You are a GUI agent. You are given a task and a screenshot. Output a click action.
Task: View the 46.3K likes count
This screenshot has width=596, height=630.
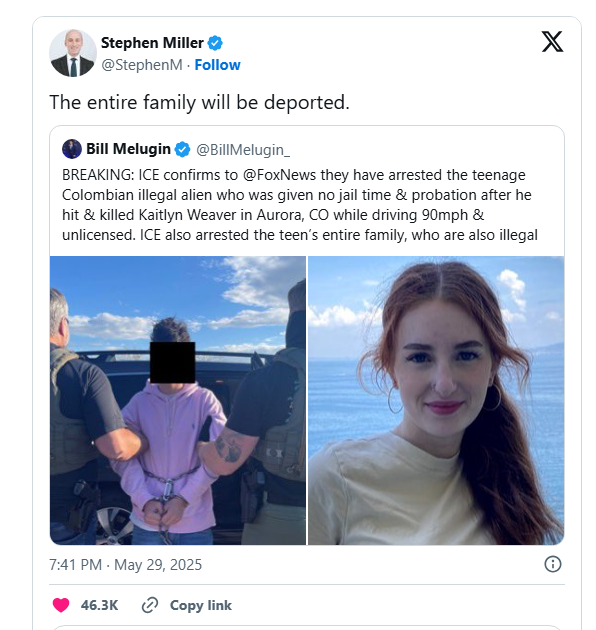[99, 605]
